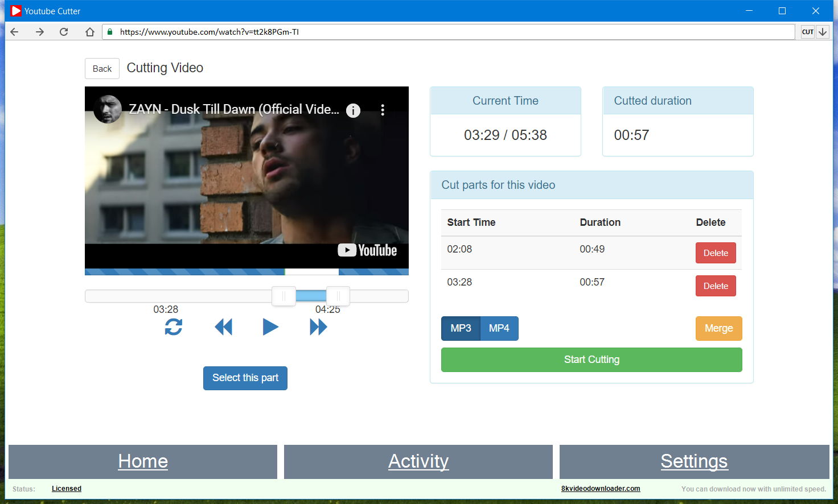
Task: Choose MP3 output format
Action: coord(461,328)
